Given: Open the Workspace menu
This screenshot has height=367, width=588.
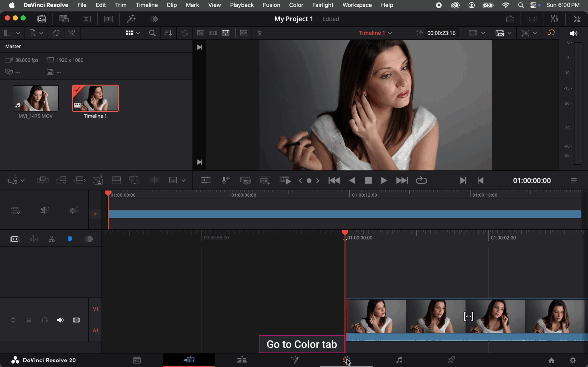Looking at the screenshot, I should (x=357, y=5).
